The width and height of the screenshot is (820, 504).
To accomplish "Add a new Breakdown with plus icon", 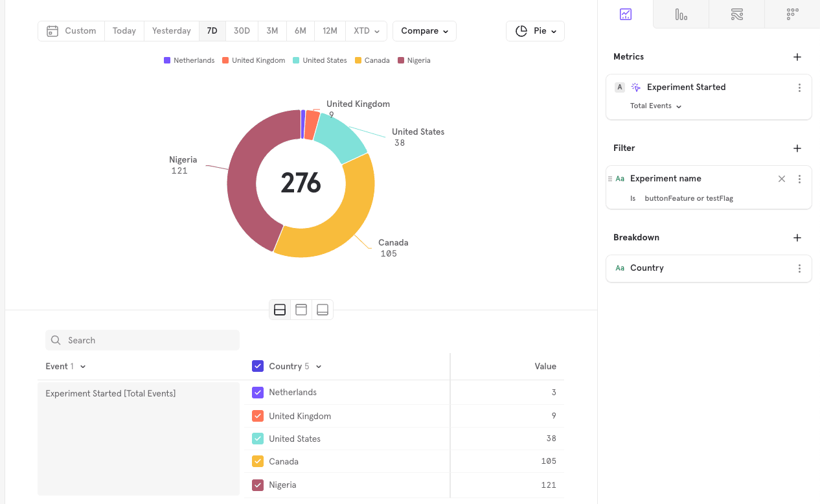I will coord(797,238).
